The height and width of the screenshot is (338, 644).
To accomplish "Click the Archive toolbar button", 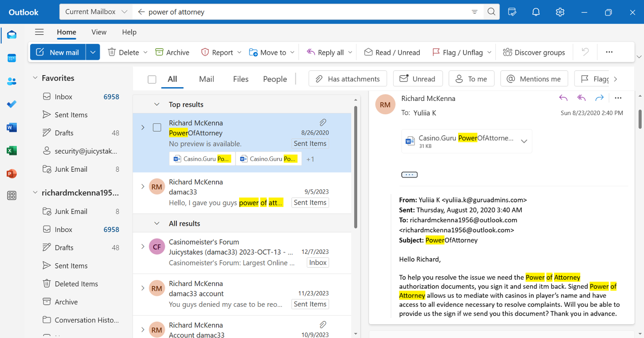I will [x=172, y=52].
